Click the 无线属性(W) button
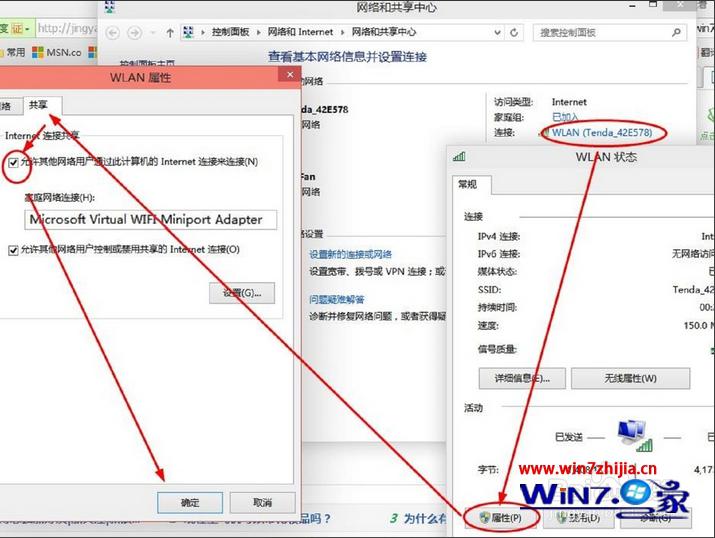Screen dimensions: 715x538 coord(631,378)
